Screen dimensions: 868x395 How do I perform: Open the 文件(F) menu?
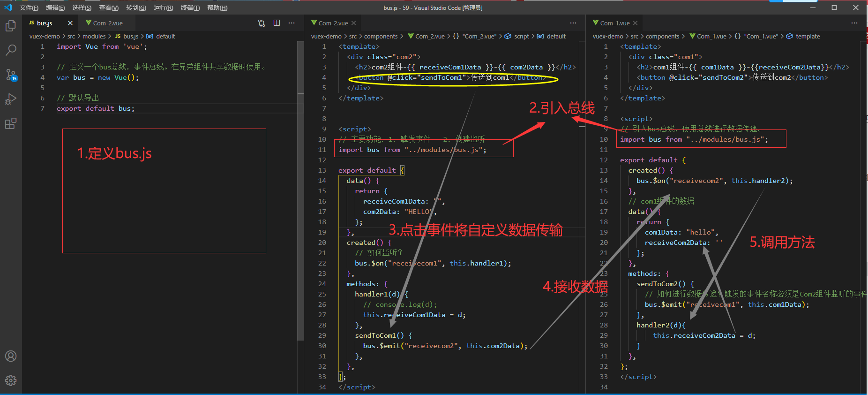29,8
